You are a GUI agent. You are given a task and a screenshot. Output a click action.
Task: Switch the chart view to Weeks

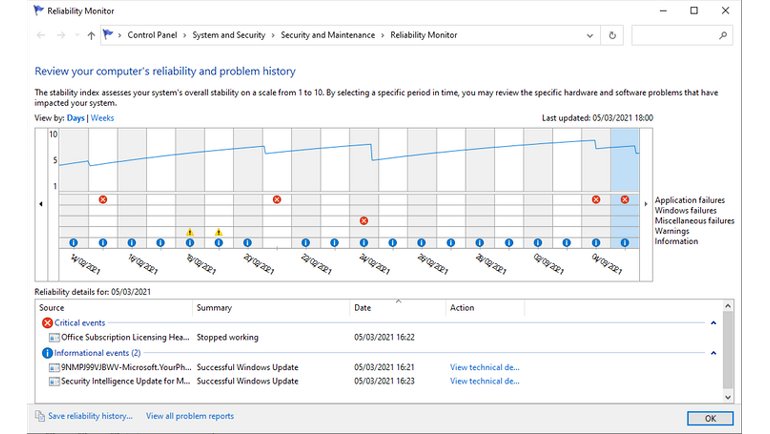pyautogui.click(x=102, y=118)
